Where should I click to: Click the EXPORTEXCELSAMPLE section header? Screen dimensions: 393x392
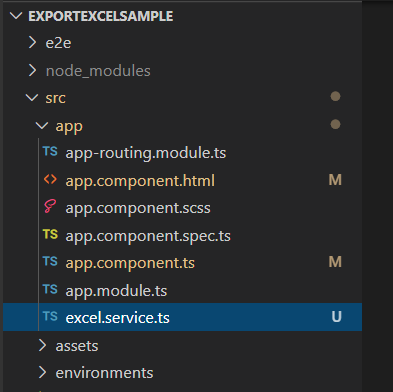(101, 16)
